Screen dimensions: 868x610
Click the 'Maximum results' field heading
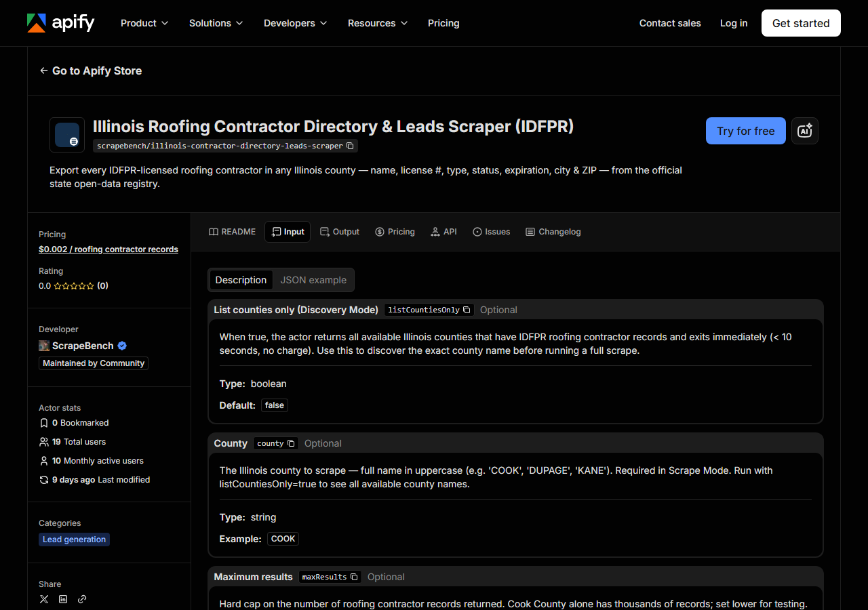click(254, 577)
